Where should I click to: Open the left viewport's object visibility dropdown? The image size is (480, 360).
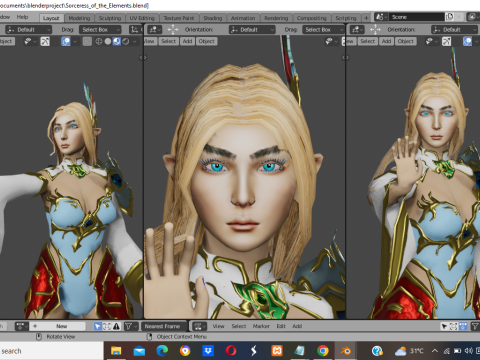[29, 41]
